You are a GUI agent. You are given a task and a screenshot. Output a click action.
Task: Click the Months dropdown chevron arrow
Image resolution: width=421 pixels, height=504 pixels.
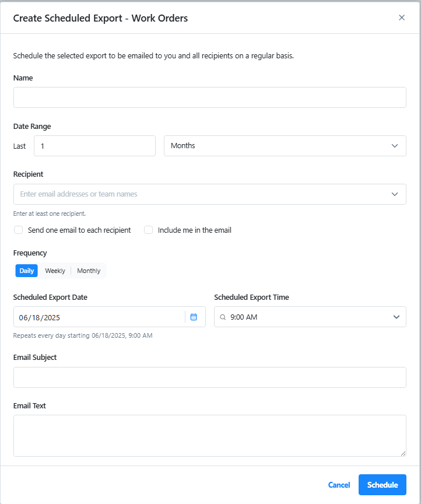coord(395,146)
